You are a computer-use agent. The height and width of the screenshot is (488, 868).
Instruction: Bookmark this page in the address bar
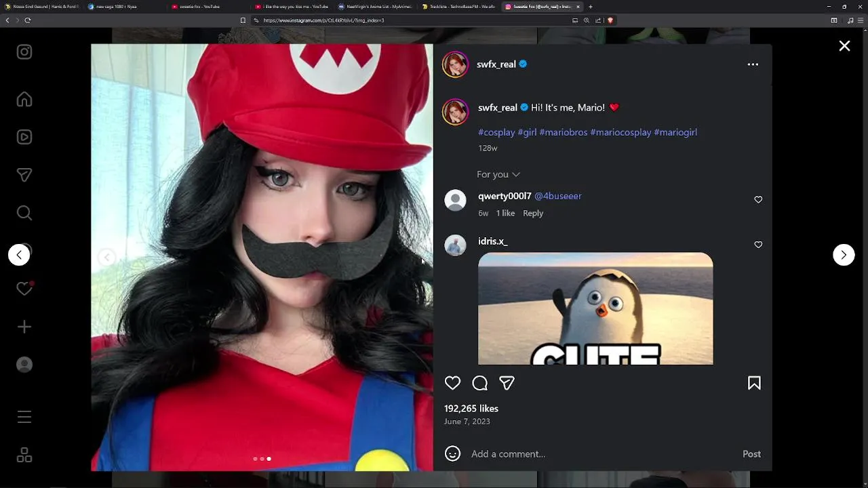pos(243,20)
